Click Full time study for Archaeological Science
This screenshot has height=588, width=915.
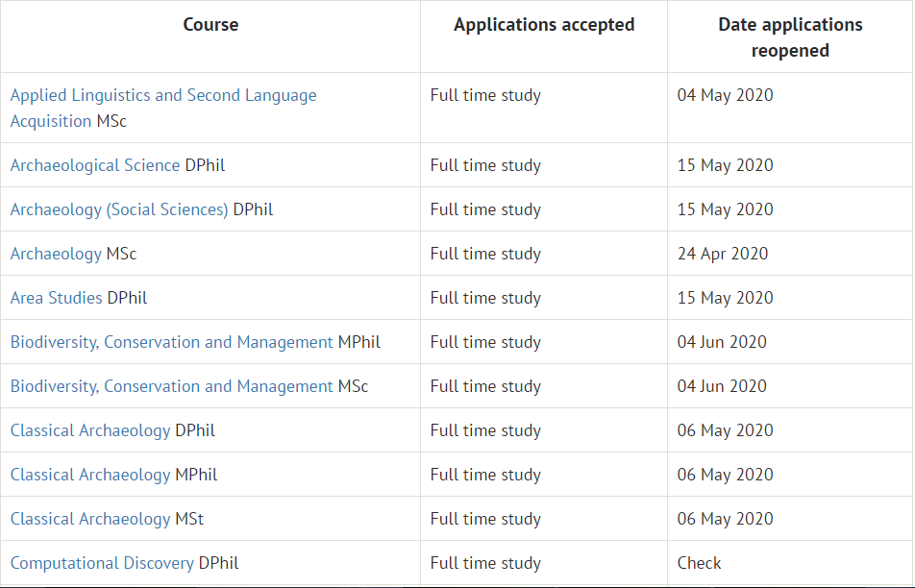click(x=485, y=165)
